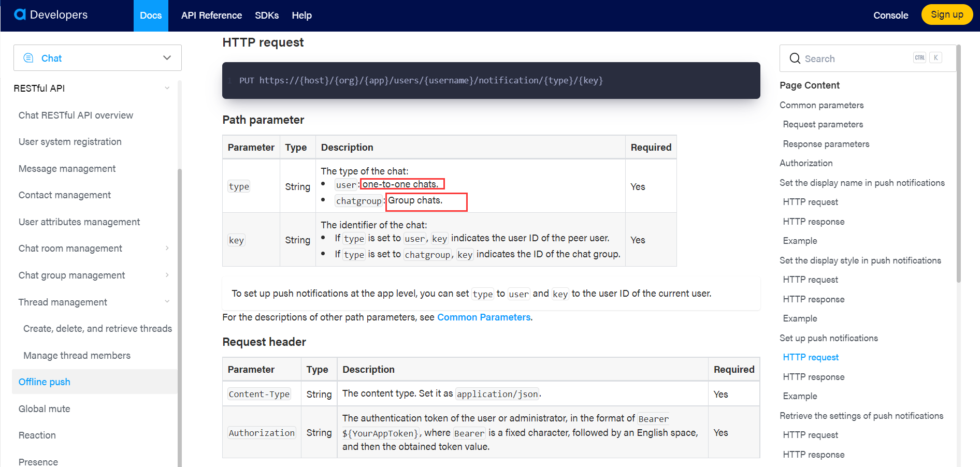The height and width of the screenshot is (467, 980).
Task: Click the Chat icon in the sidebar selector
Action: (28, 57)
